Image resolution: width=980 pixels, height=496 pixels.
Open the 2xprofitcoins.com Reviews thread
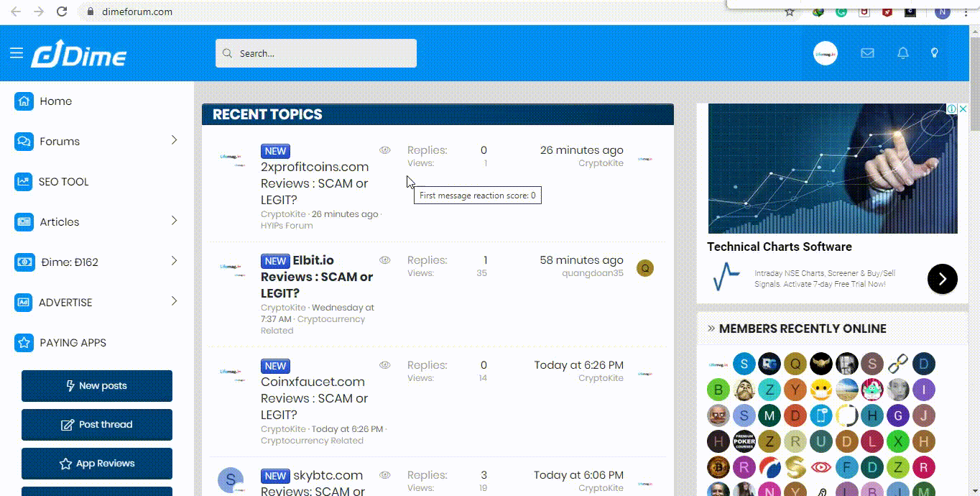(x=315, y=183)
